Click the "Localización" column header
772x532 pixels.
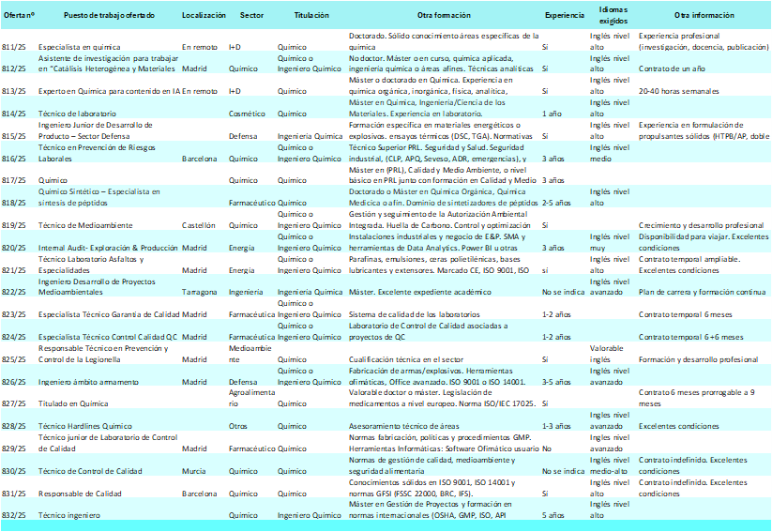(x=204, y=16)
